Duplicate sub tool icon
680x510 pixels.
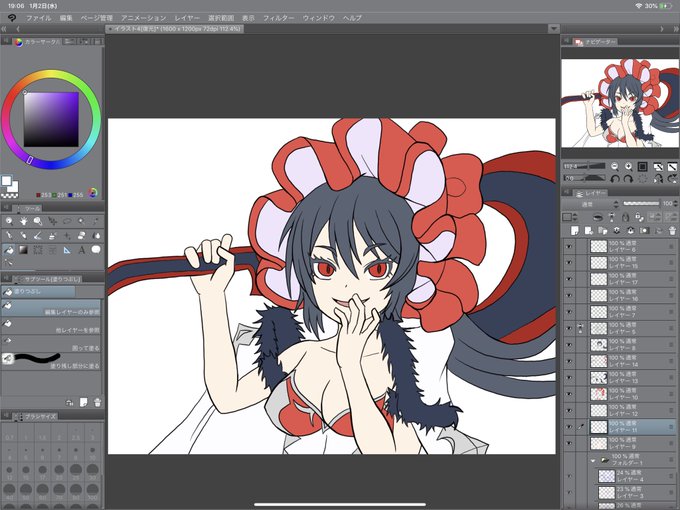(83, 402)
